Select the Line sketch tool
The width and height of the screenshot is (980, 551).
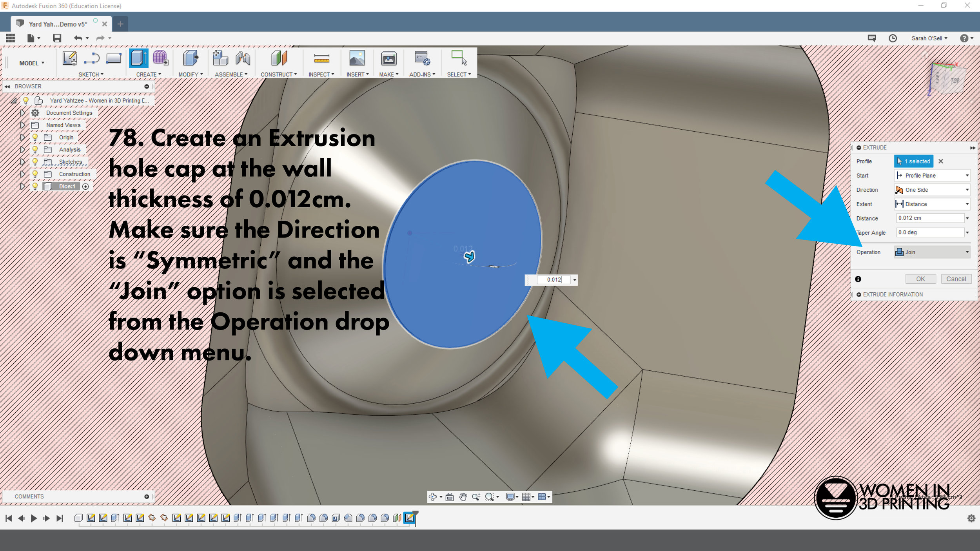tap(92, 58)
